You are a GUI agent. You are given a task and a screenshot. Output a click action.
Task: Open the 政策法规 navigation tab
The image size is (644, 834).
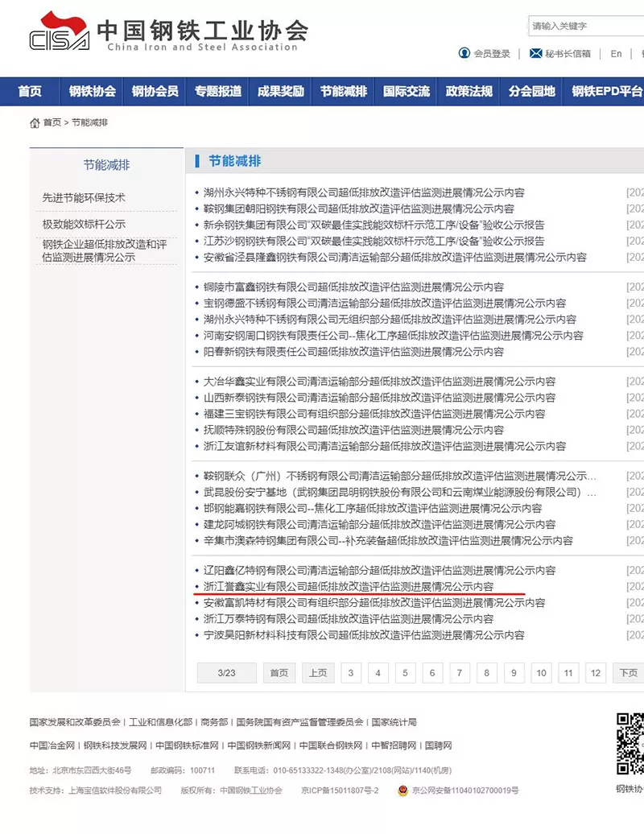[x=469, y=92]
